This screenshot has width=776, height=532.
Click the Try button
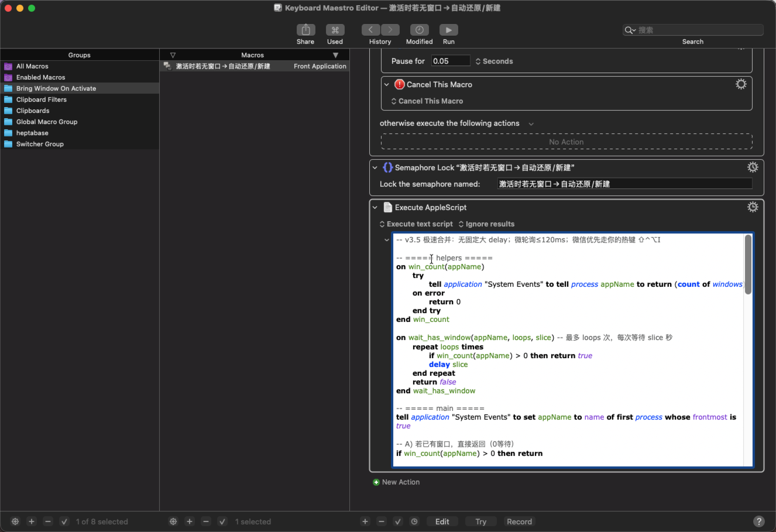[x=480, y=521]
